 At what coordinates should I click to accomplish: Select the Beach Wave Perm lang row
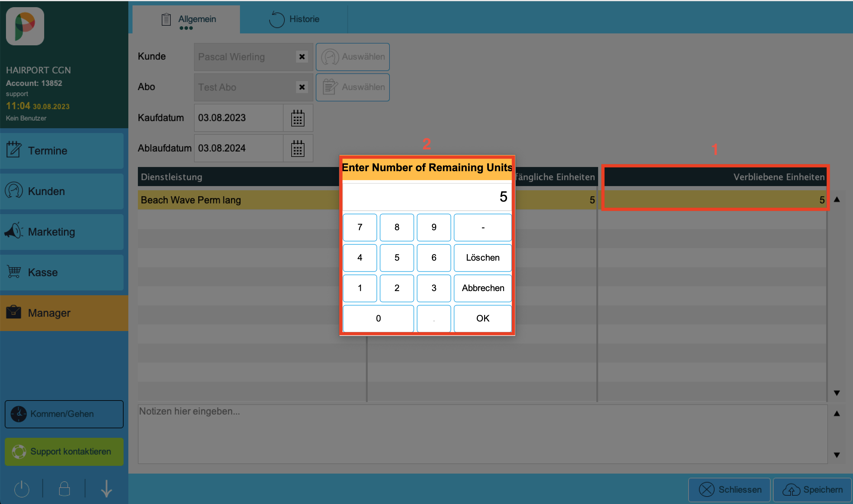click(482, 200)
